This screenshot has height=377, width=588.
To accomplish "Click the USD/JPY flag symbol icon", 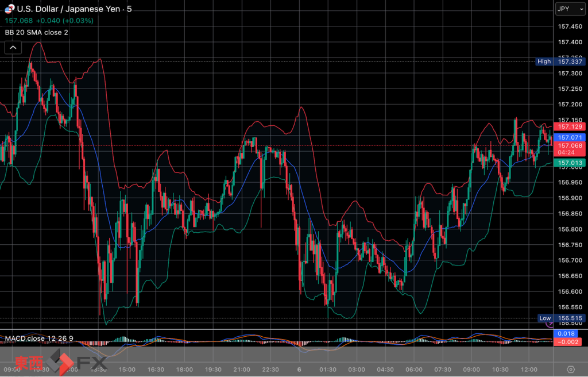I will click(9, 9).
